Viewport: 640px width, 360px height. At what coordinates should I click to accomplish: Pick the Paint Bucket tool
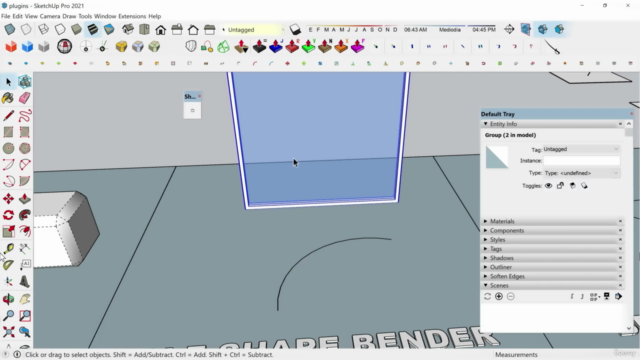8,98
